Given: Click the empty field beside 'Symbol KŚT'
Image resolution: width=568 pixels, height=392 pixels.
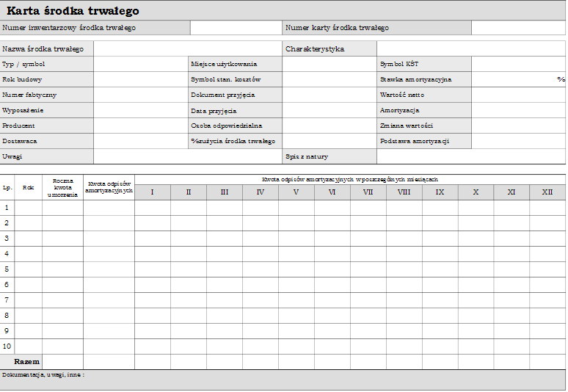Looking at the screenshot, I should coord(518,64).
